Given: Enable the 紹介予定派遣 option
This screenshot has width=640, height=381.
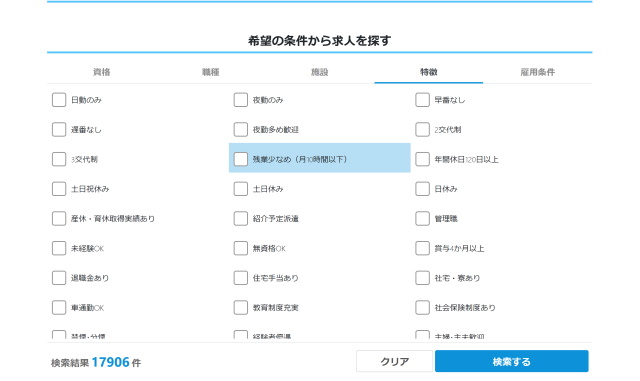Looking at the screenshot, I should (x=240, y=218).
